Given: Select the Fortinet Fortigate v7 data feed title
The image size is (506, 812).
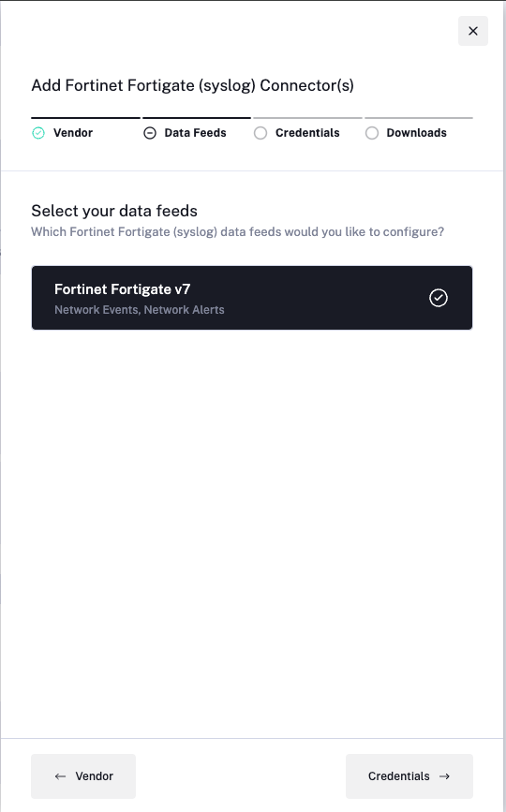Looking at the screenshot, I should (122, 289).
